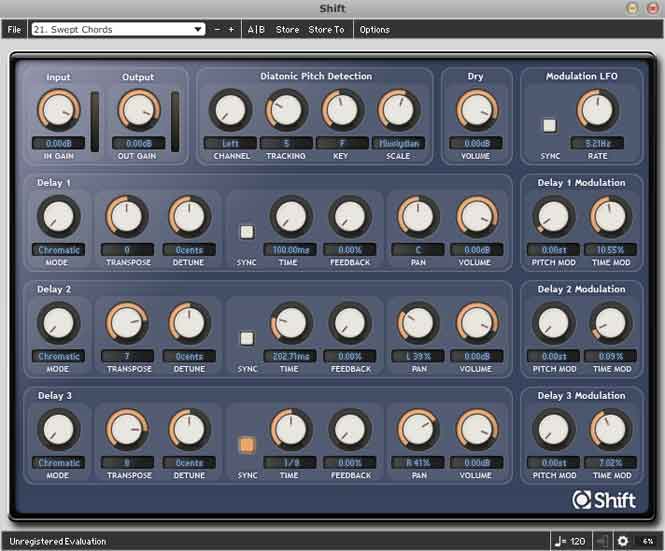Go to next preset with plus button
665x551 pixels.
tap(231, 29)
